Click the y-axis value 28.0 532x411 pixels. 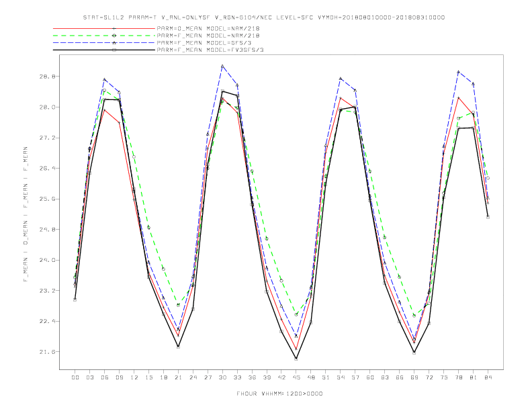(x=47, y=107)
